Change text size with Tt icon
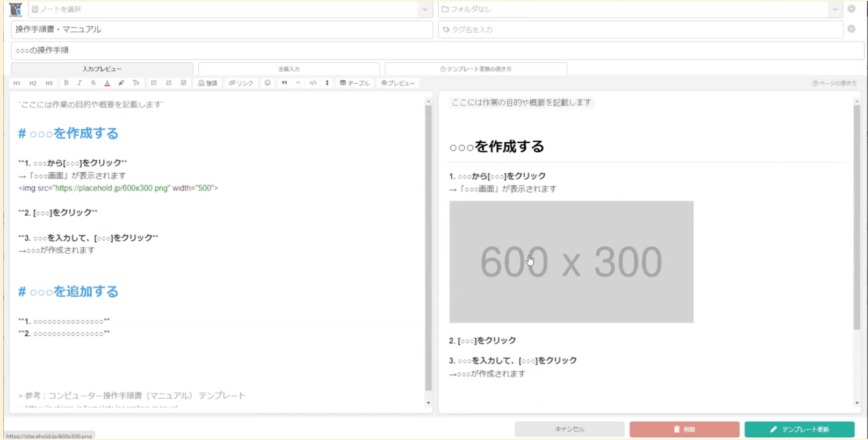Image resolution: width=868 pixels, height=440 pixels. pyautogui.click(x=136, y=83)
